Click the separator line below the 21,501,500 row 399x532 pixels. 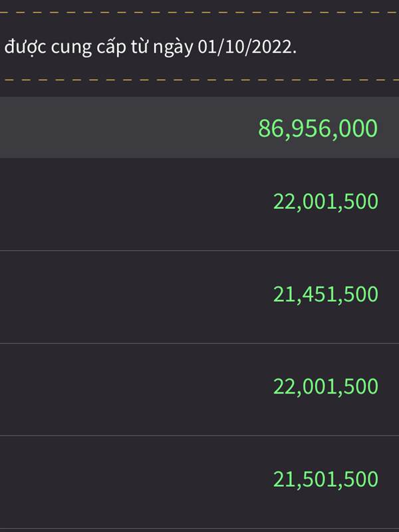tap(199, 529)
